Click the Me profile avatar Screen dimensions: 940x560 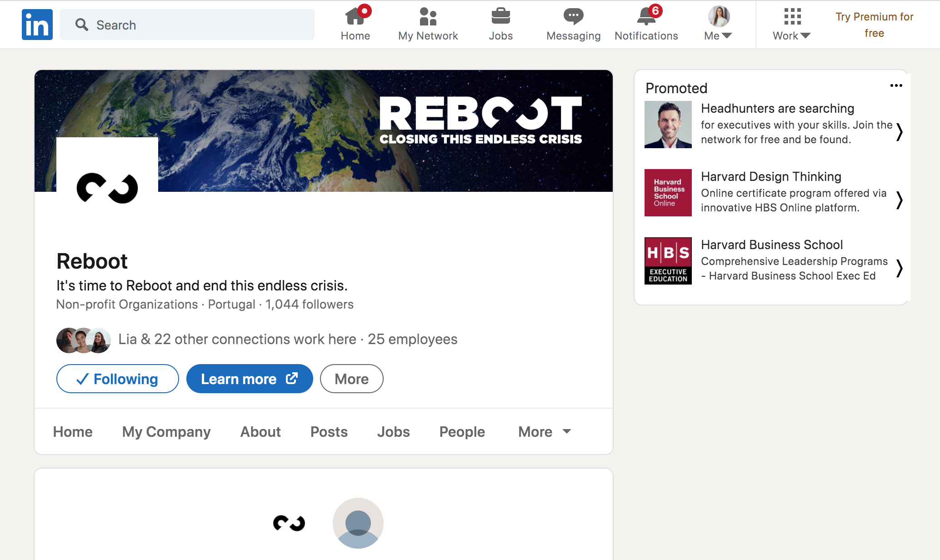coord(719,16)
